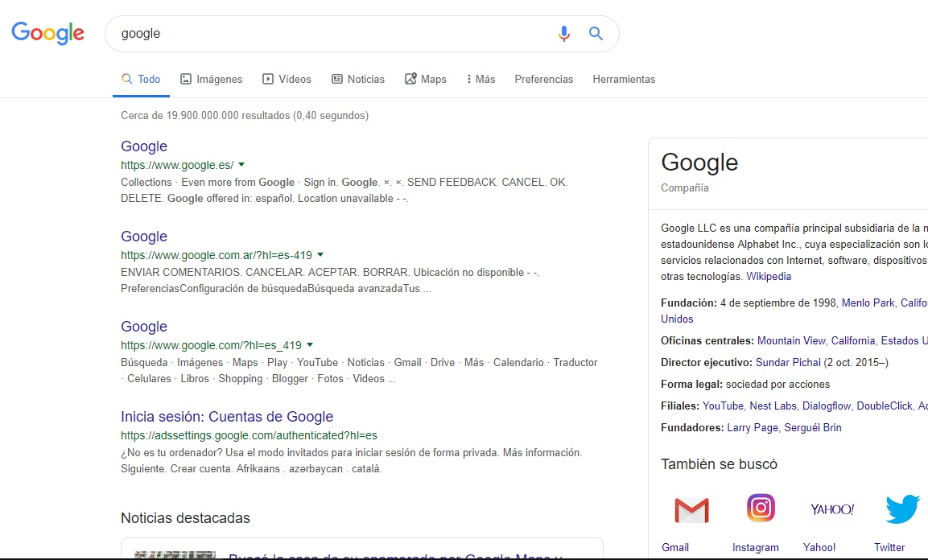This screenshot has height=560, width=928.
Task: Select the Todo tab
Action: coord(141,79)
